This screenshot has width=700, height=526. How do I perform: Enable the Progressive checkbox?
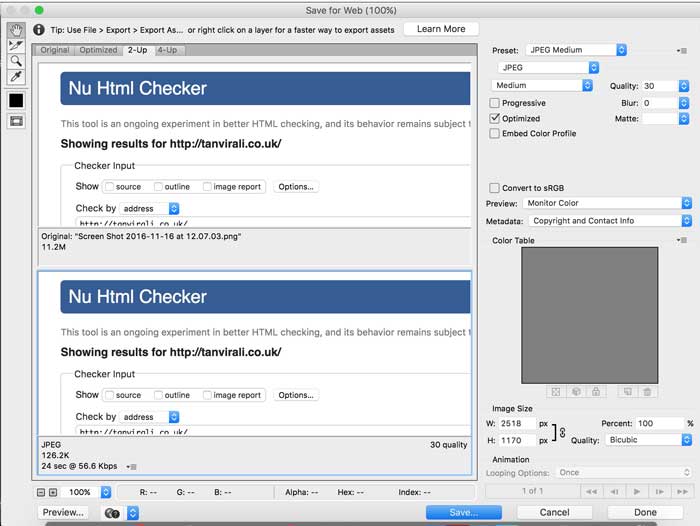tap(494, 103)
